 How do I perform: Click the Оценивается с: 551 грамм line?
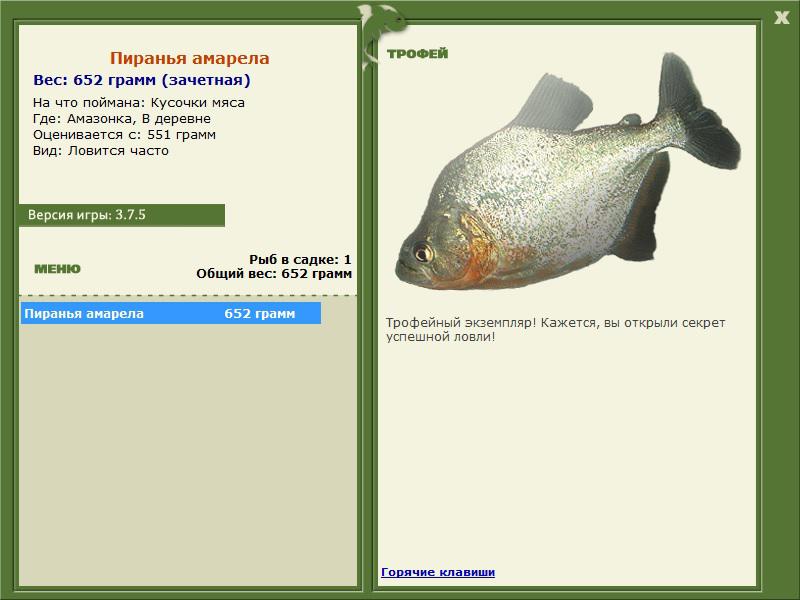[124, 135]
